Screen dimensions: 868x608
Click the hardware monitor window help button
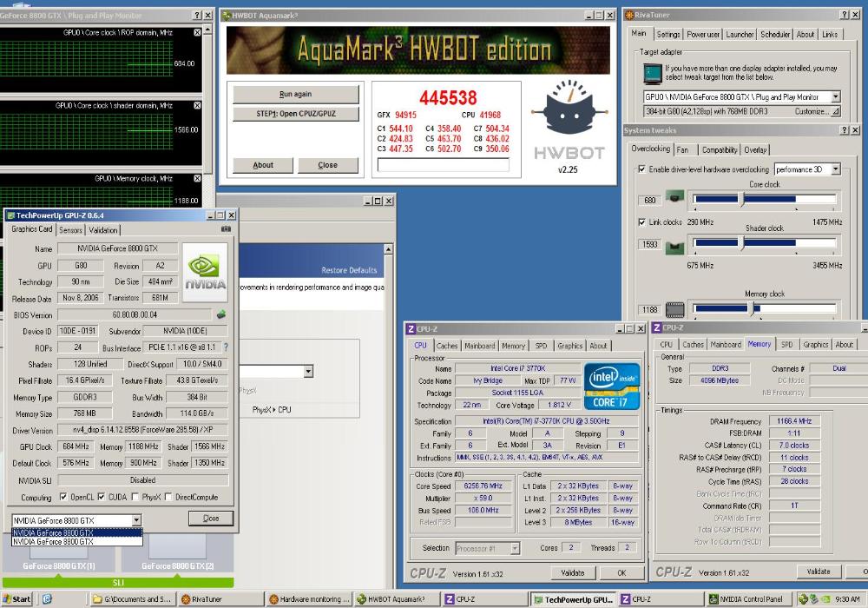click(x=198, y=15)
